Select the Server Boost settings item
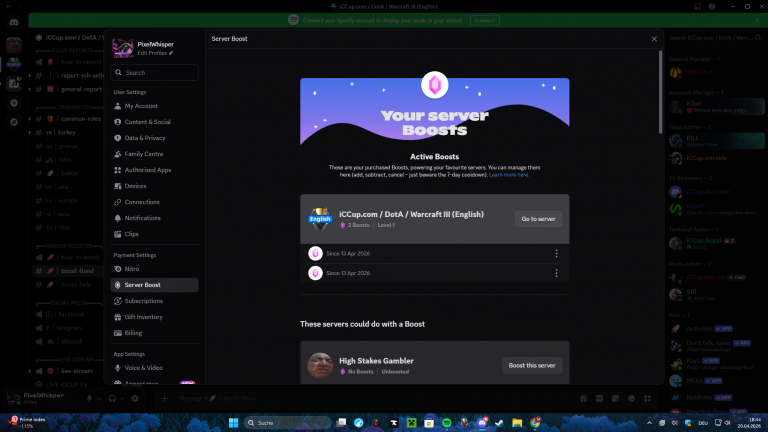Viewport: 768px width, 432px height. point(154,285)
